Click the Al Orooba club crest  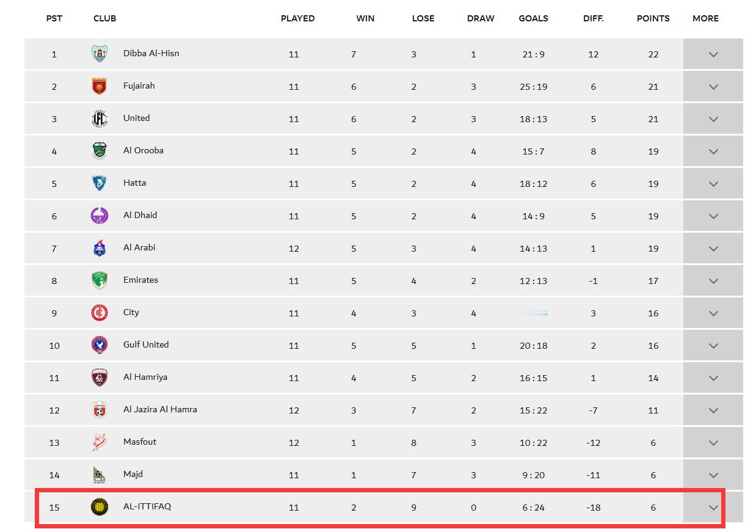click(x=99, y=151)
